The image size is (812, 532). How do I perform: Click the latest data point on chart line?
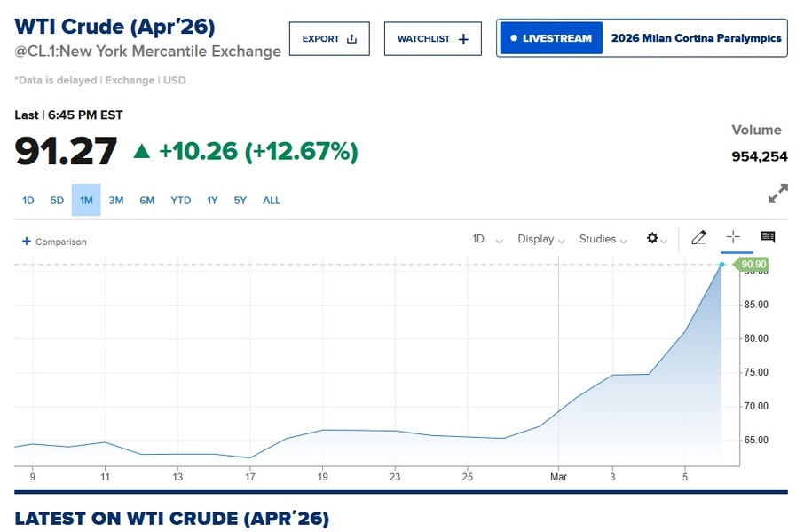tap(721, 265)
